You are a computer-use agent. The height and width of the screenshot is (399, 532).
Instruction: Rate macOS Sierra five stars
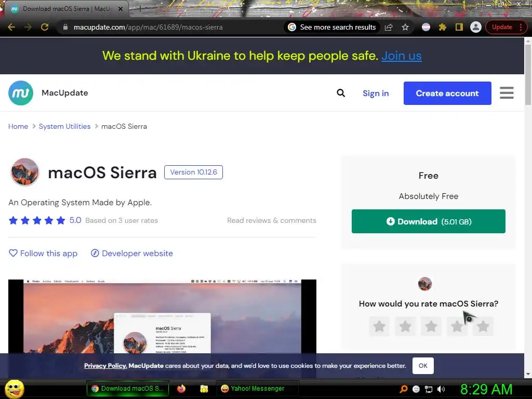483,326
